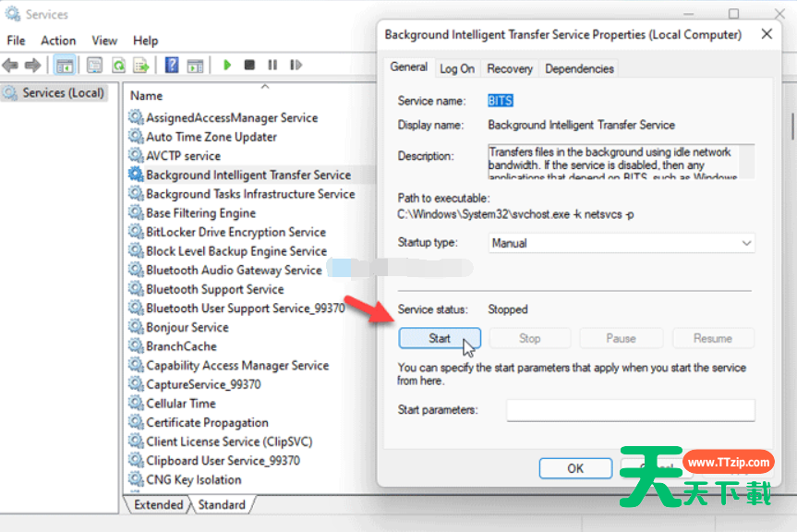Click gear icon beside Certificate Propagation
This screenshot has height=532, width=797.
pyautogui.click(x=136, y=422)
